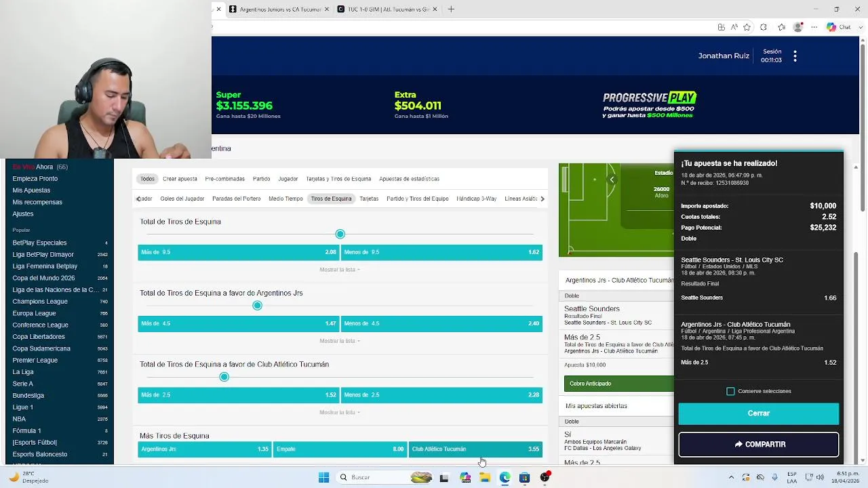Adjust the Argentinos Jrs corners slider handle
The height and width of the screenshot is (488, 868).
pos(257,306)
